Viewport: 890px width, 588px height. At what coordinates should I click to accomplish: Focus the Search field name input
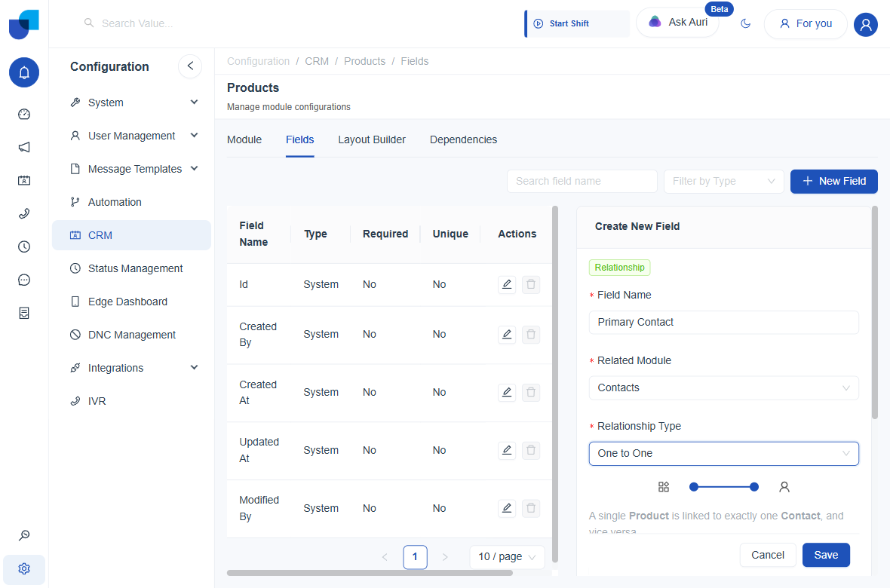coord(582,181)
